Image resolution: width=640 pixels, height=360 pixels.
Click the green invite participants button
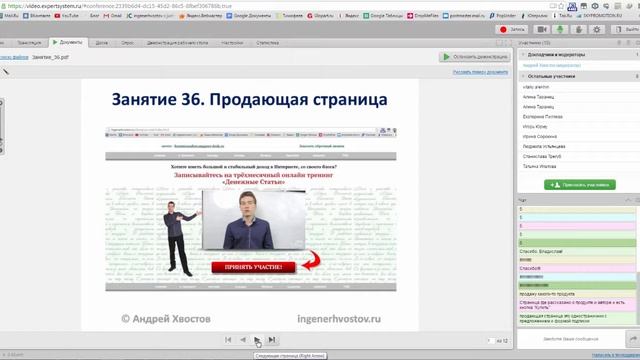pos(580,185)
